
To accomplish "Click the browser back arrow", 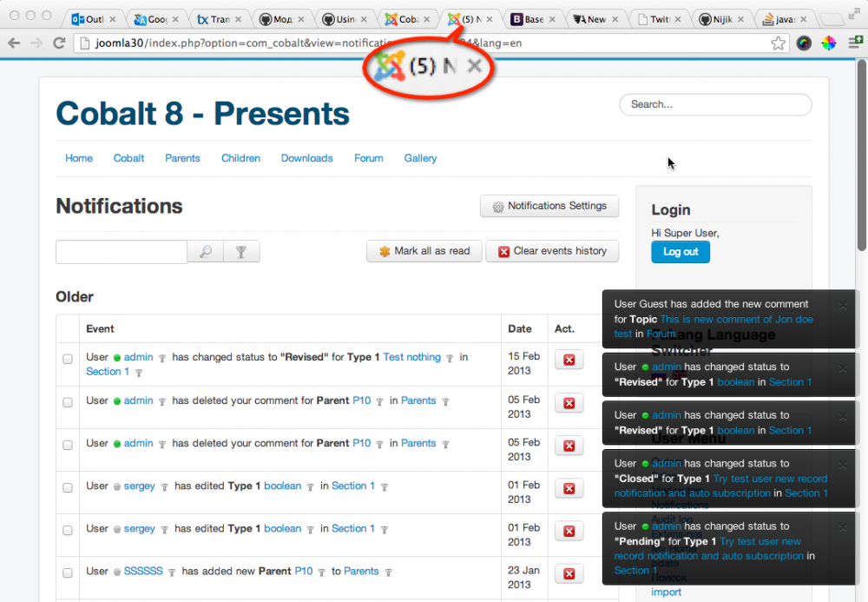I will point(15,43).
